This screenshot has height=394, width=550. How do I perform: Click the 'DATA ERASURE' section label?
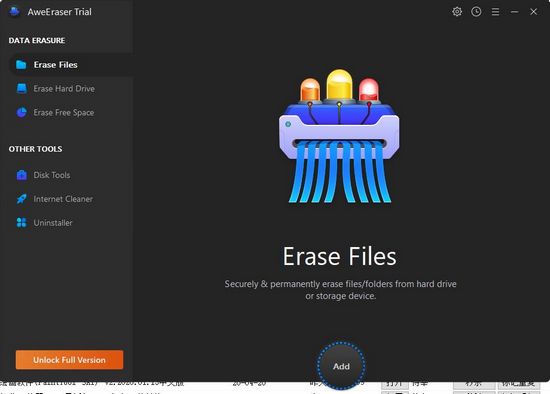coord(37,41)
